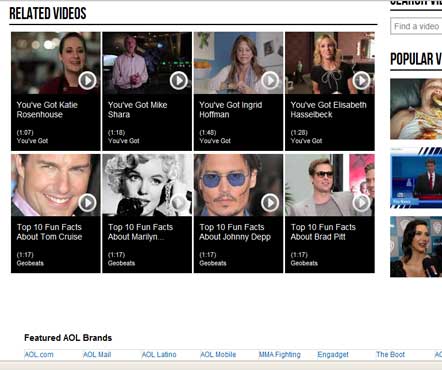Open Top 10 Fun Facts About Marilyn title
Viewport: 442px width, 370px height.
140,232
